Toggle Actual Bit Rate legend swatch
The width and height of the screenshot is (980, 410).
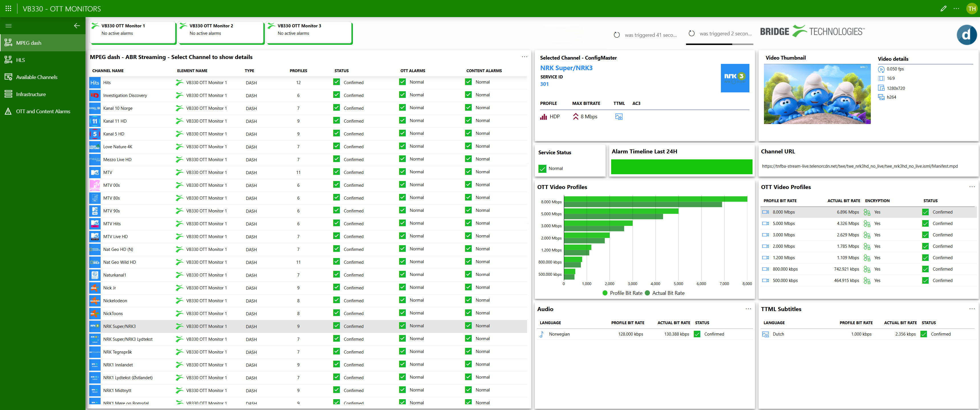click(647, 293)
